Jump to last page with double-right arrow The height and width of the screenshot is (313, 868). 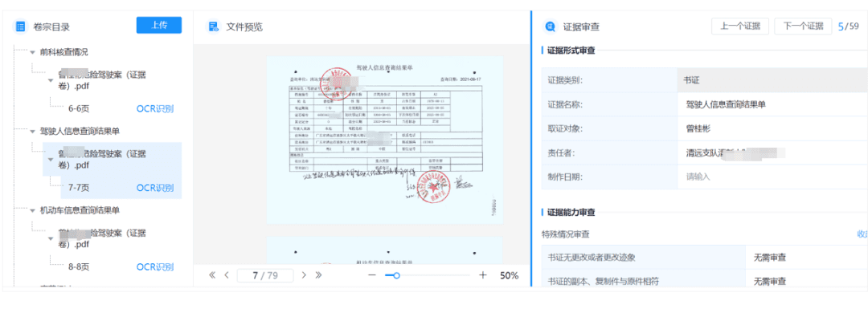[318, 275]
